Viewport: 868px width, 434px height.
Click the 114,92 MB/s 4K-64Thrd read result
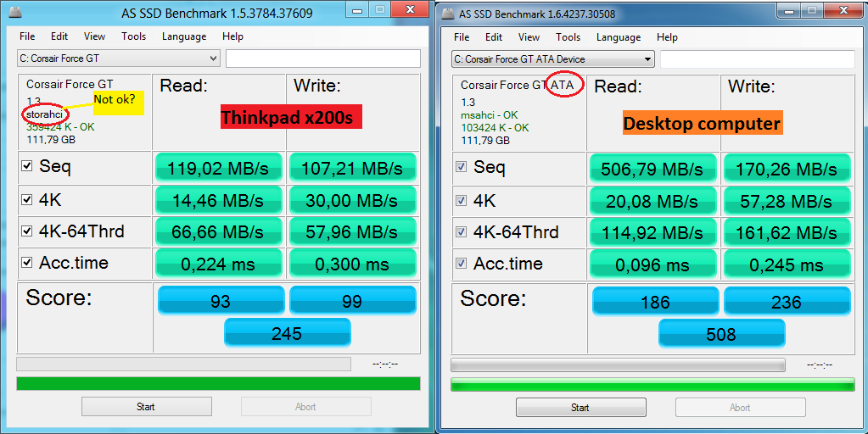(653, 233)
